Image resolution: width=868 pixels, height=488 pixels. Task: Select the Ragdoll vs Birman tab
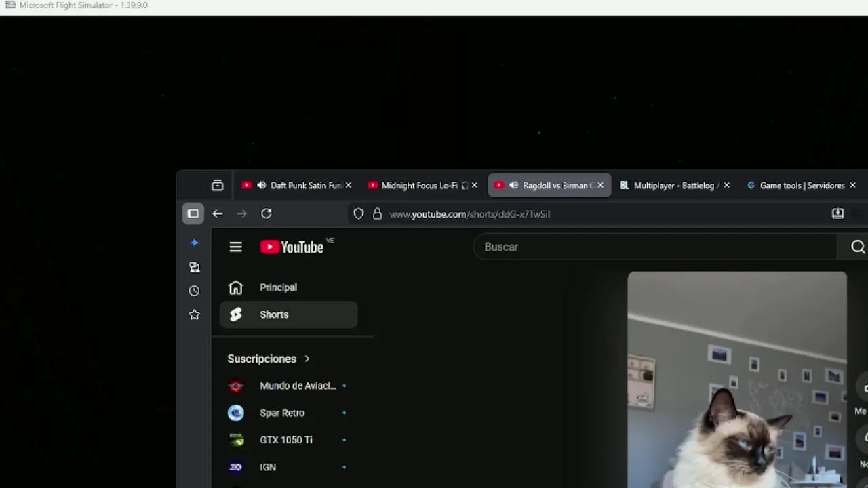coord(549,185)
